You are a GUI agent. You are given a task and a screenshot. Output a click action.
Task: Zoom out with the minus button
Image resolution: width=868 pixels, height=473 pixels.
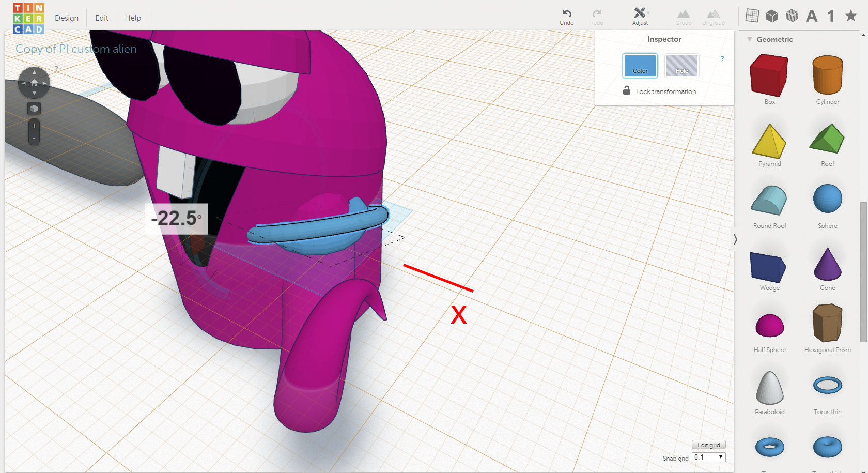[34, 139]
